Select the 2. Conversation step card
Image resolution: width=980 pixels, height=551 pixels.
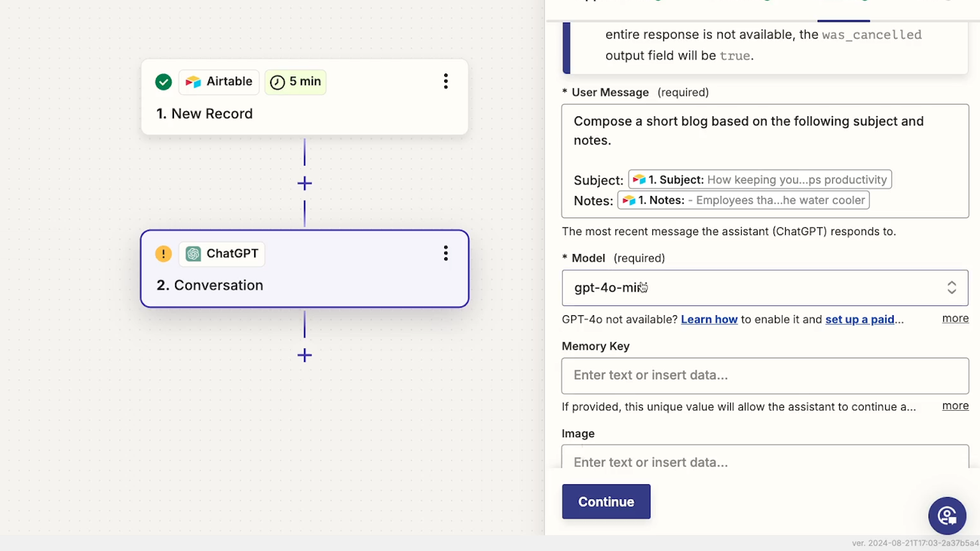(x=304, y=269)
